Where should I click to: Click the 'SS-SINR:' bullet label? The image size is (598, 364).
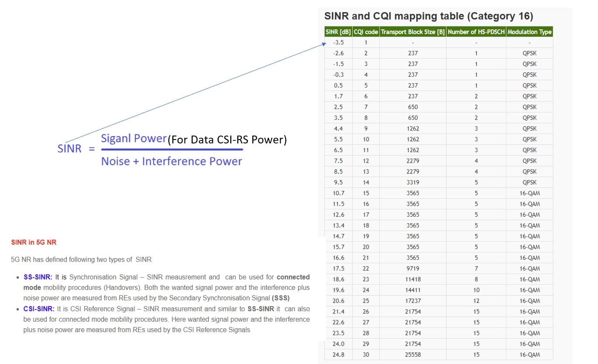click(x=38, y=277)
